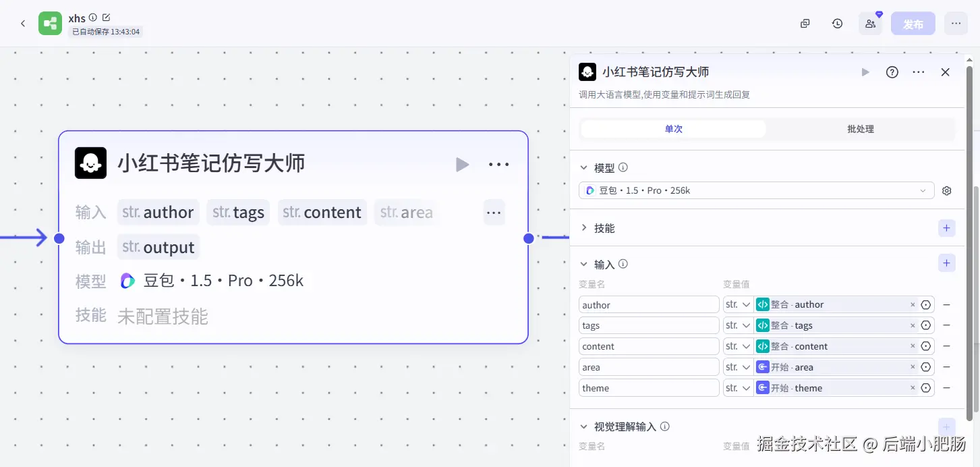The width and height of the screenshot is (980, 467).
Task: Open the collaborators icon in header
Action: click(871, 24)
